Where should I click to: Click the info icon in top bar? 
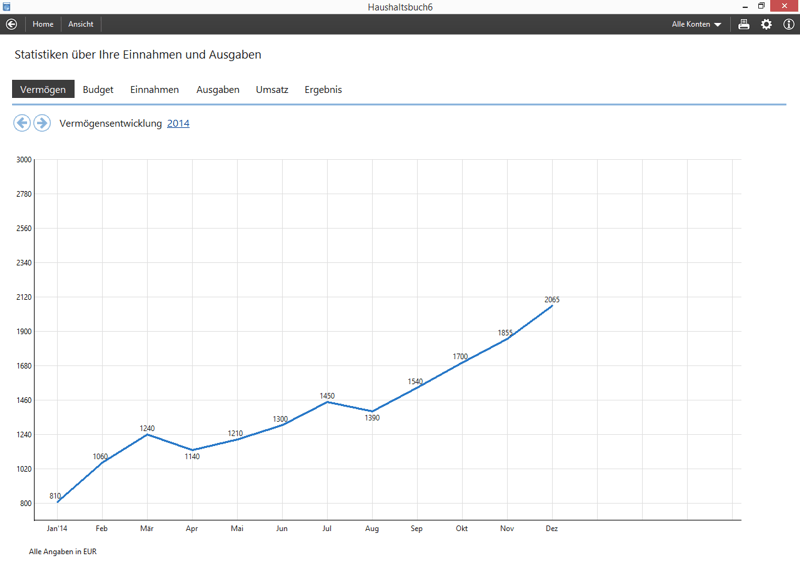(x=789, y=24)
